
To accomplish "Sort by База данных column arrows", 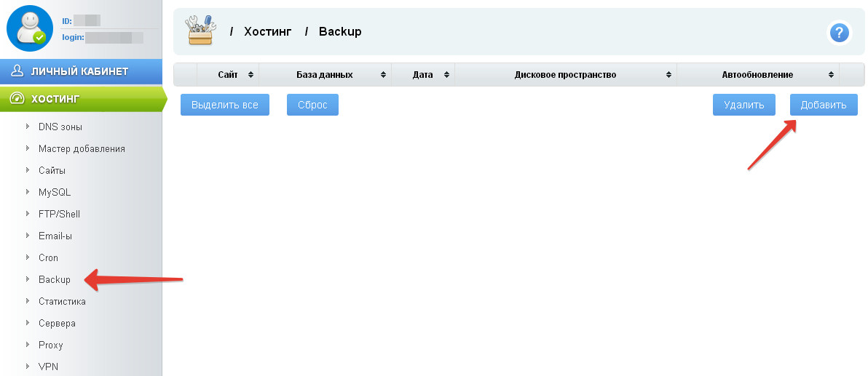I will tap(383, 75).
